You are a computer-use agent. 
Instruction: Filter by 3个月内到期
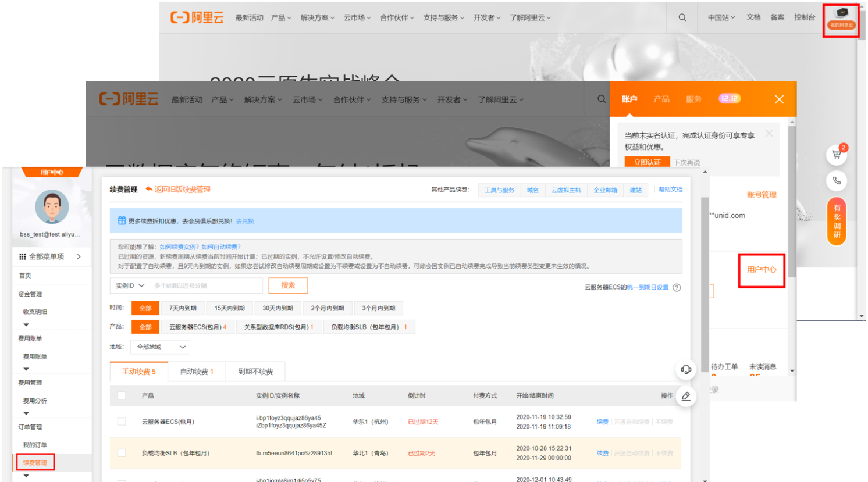pos(379,308)
